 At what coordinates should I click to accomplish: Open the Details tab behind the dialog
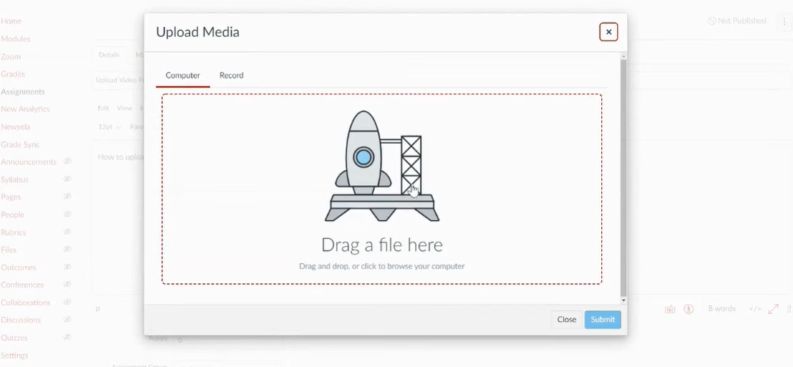109,55
